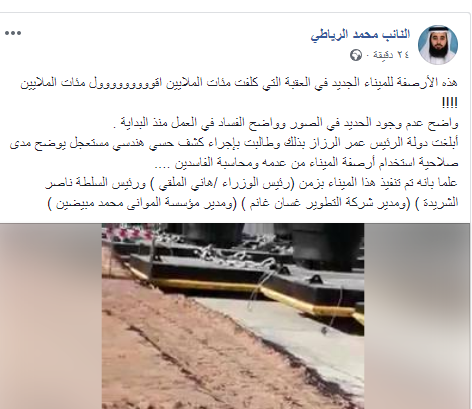472x409 pixels.
Task: Click the line starting صلاحية استخدام أرصفة
Action: click(307, 163)
